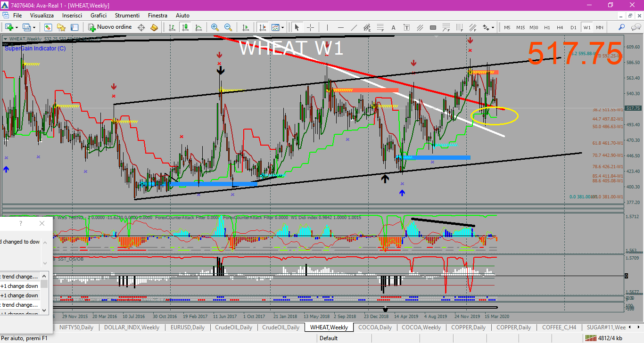Switch to D1 timeframe
This screenshot has width=644, height=343.
tap(573, 27)
